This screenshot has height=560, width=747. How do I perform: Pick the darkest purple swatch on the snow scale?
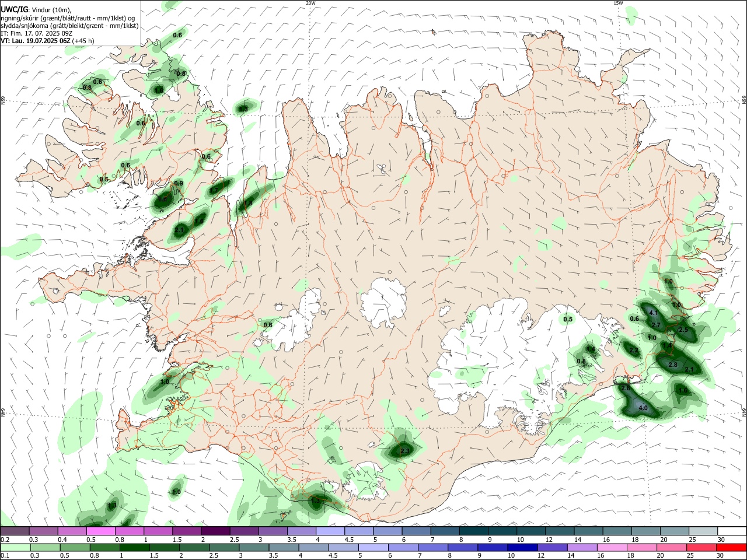point(215,531)
